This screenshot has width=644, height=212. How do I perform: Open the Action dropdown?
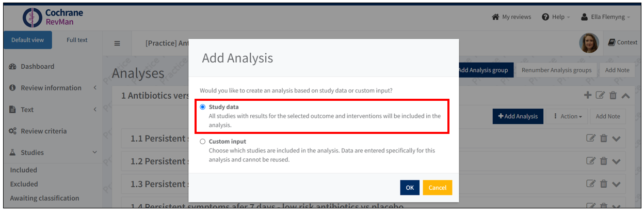(x=568, y=116)
